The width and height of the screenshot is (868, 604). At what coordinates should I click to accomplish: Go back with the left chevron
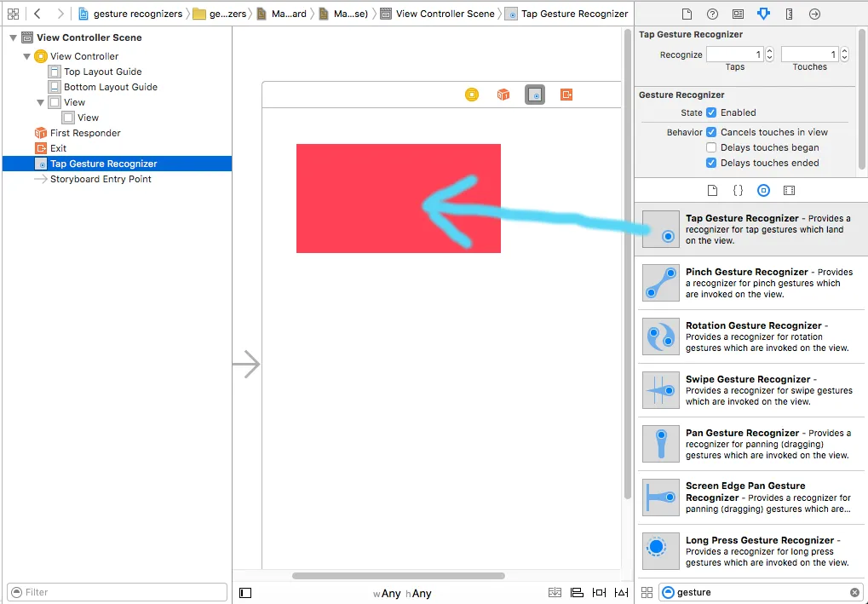[37, 14]
